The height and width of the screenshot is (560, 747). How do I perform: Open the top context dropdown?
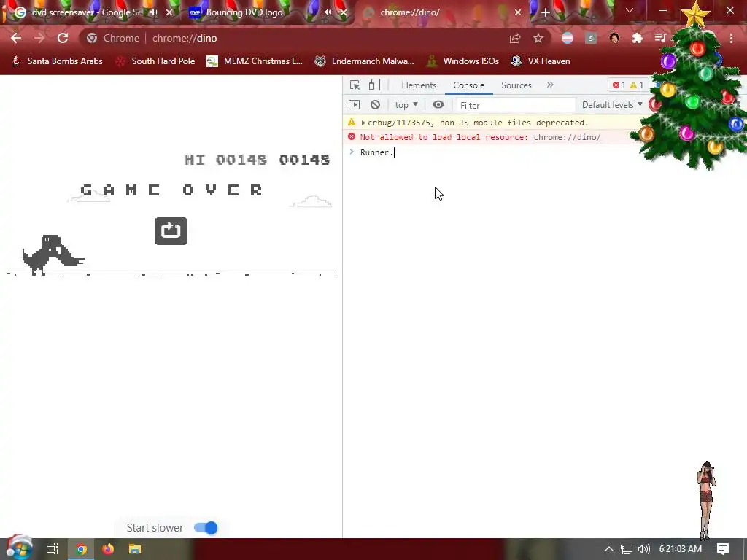(406, 105)
